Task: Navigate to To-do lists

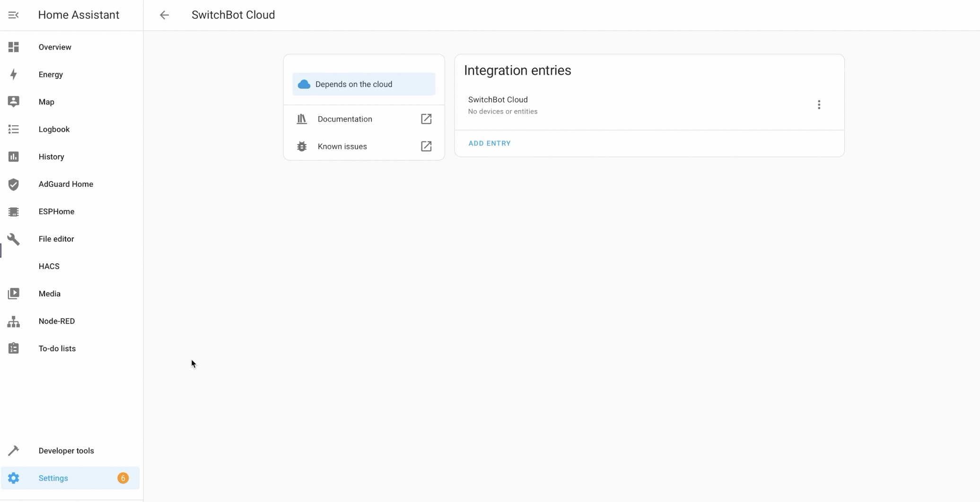Action: 70,349
